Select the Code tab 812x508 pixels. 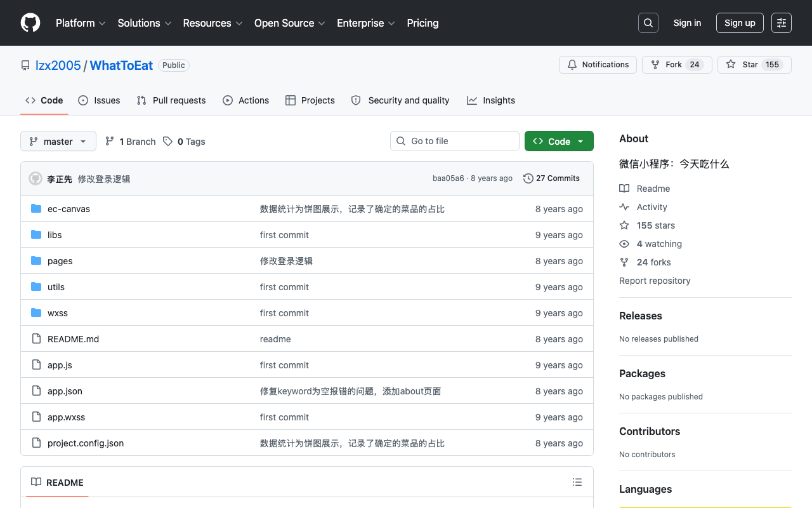pyautogui.click(x=44, y=100)
